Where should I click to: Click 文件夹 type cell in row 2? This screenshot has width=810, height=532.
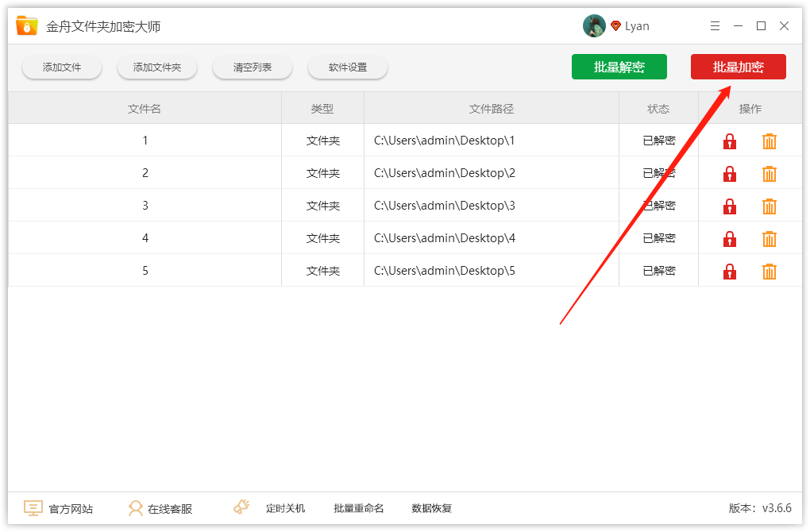click(323, 173)
